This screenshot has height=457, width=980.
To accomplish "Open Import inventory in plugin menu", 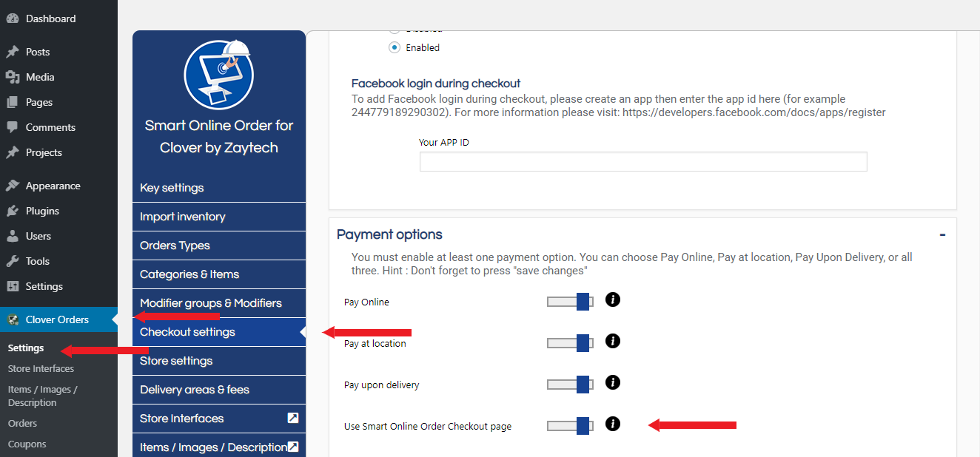I will (x=219, y=217).
